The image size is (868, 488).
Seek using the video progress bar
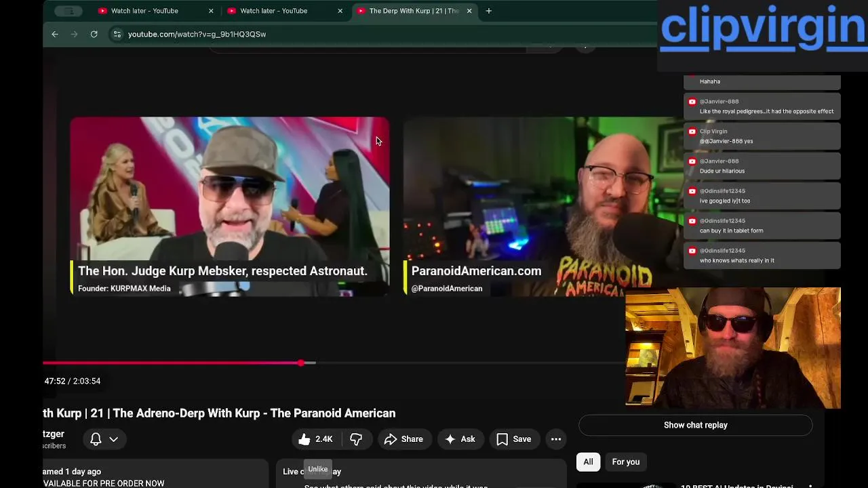332,363
